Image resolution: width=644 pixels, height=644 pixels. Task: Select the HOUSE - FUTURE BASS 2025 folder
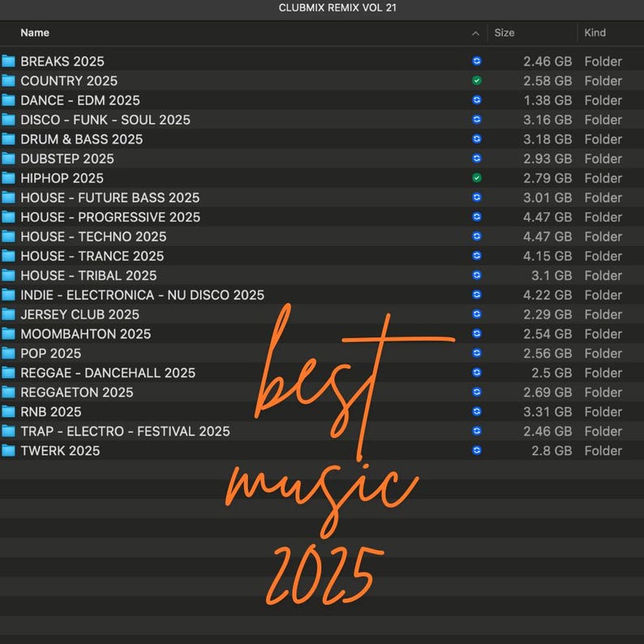click(110, 198)
